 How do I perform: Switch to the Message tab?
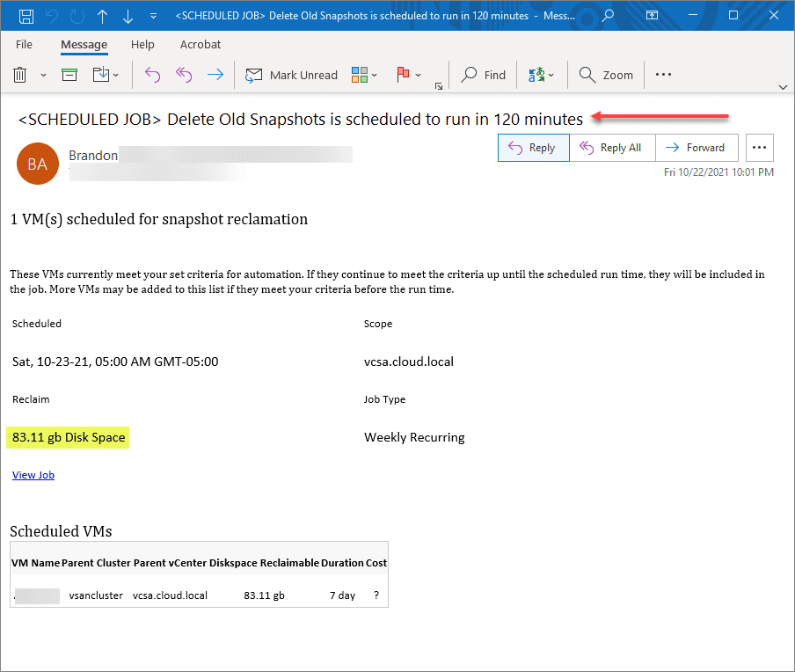click(x=84, y=45)
